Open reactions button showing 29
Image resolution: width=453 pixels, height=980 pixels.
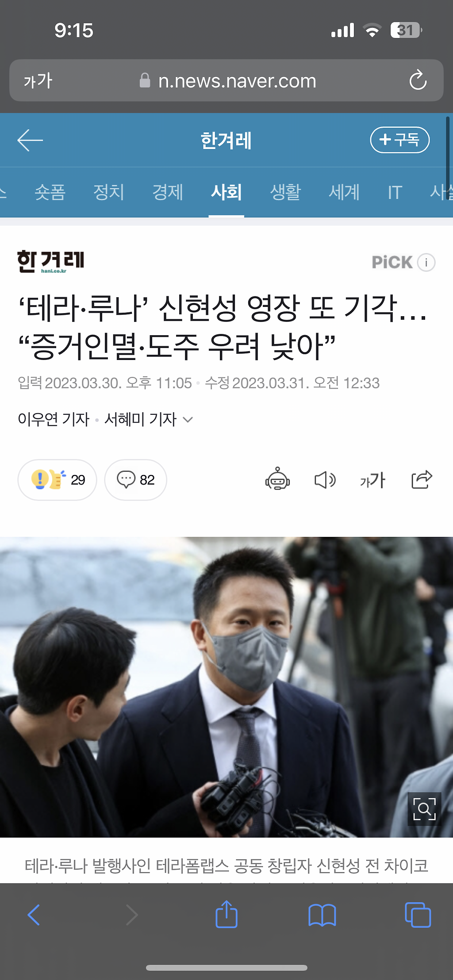click(57, 480)
